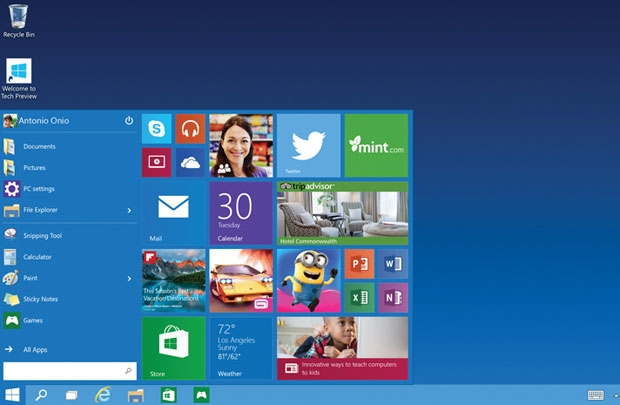The image size is (620, 405).
Task: Open the Skype tile
Action: [x=157, y=129]
